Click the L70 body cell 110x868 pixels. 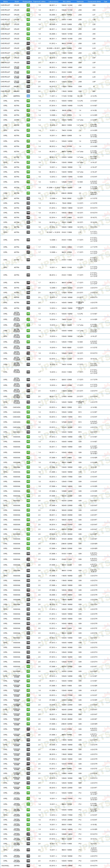tap(80, 232)
